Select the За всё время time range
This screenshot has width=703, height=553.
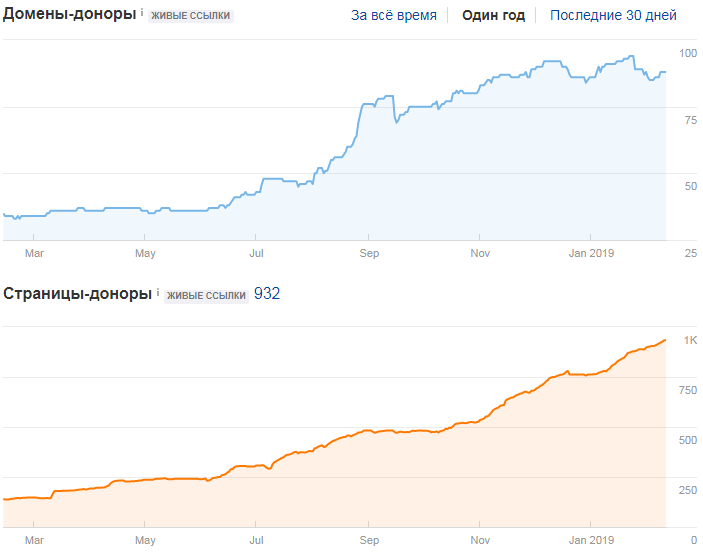coord(394,15)
